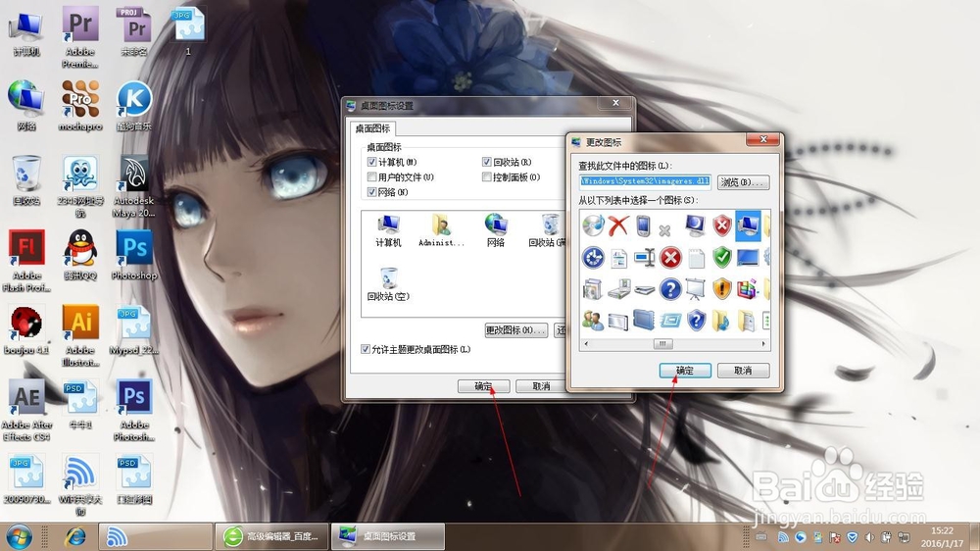Toggle the Network (网络) checkbox

pyautogui.click(x=371, y=192)
